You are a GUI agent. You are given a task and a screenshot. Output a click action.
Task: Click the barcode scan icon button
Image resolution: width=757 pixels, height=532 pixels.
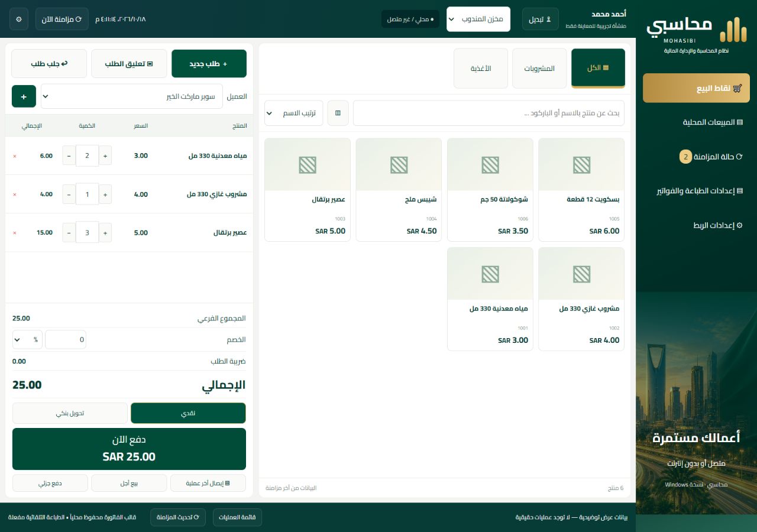click(338, 113)
